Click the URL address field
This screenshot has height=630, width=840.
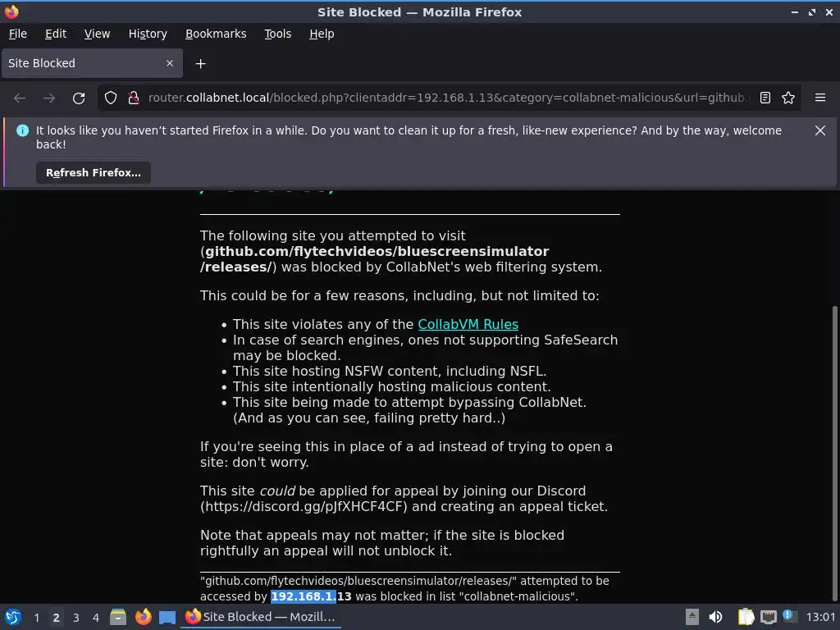[x=449, y=98]
